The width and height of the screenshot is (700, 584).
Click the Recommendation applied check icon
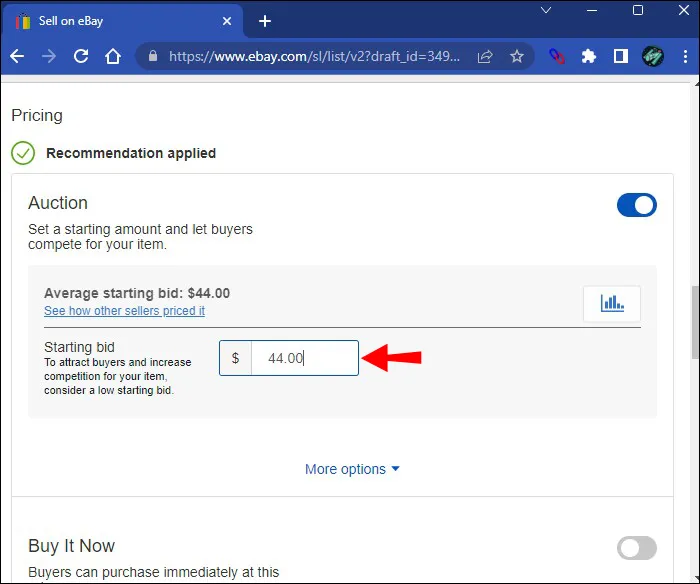point(23,153)
